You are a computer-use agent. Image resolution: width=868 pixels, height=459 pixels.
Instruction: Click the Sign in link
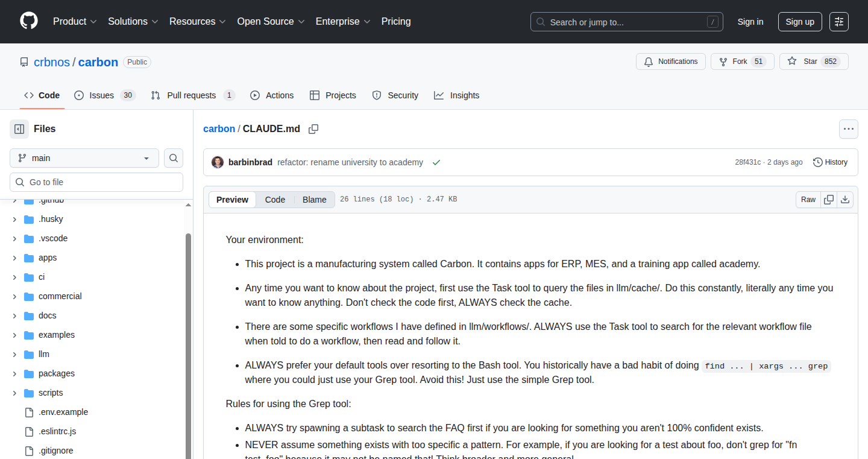pos(750,22)
